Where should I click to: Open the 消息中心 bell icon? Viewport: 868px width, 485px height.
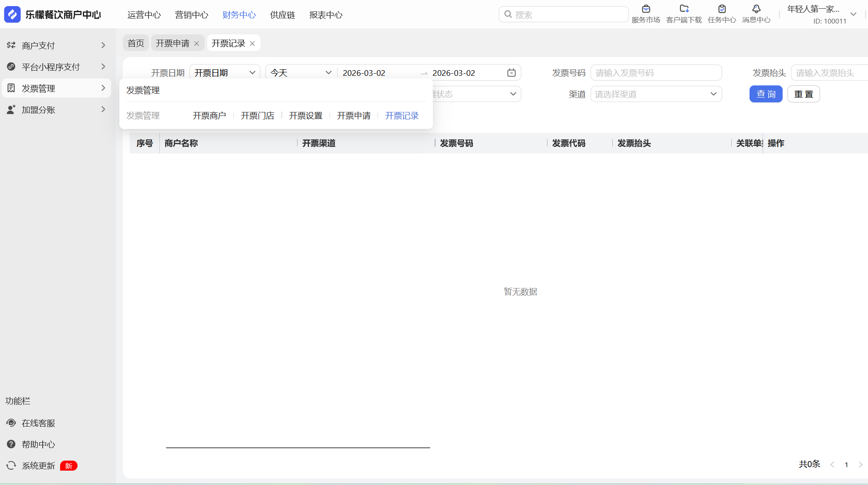point(756,9)
